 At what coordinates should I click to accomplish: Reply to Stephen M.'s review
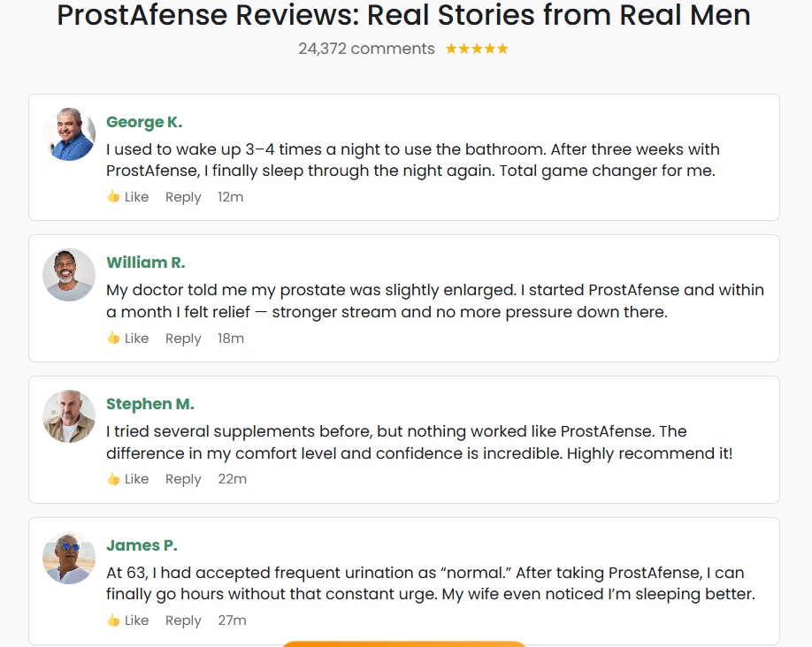pos(183,479)
